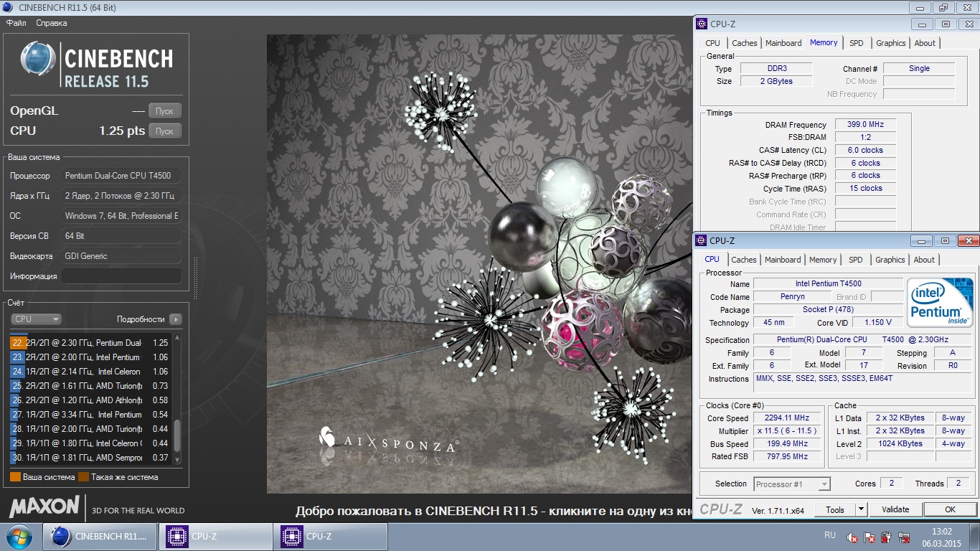Viewport: 980px width, 551px height.
Task: Open the Processor #1 selection dropdown
Action: (x=792, y=484)
